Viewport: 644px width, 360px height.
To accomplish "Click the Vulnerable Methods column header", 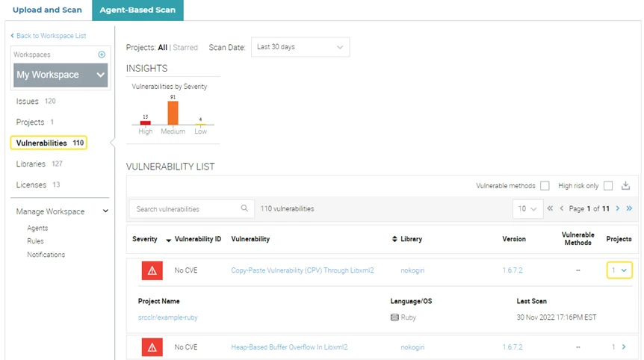I will (x=578, y=238).
